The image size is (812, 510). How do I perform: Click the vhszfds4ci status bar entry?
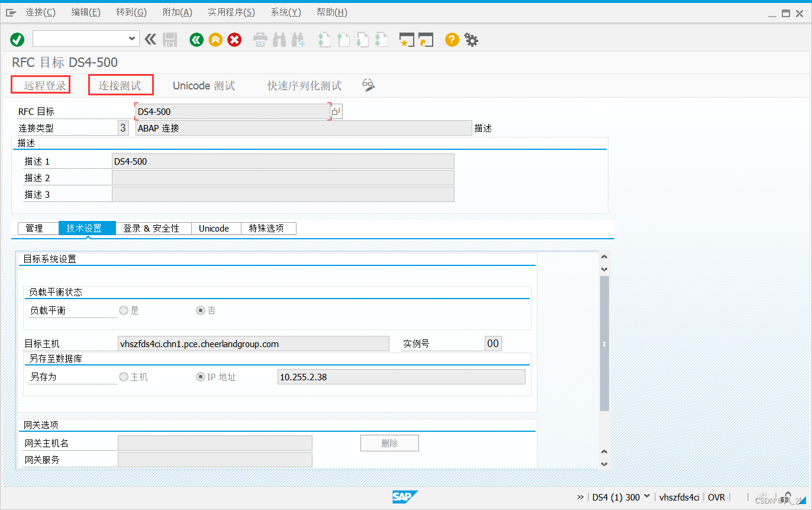pyautogui.click(x=679, y=497)
